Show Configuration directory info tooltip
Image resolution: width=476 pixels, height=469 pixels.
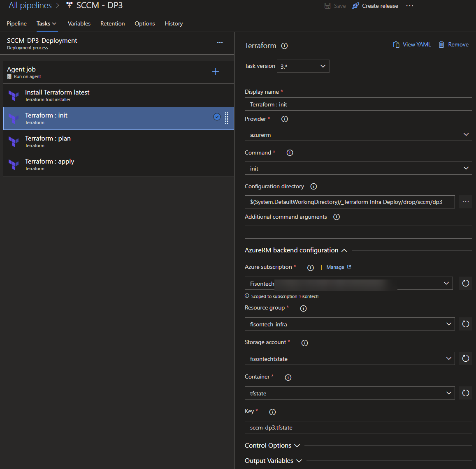click(313, 186)
